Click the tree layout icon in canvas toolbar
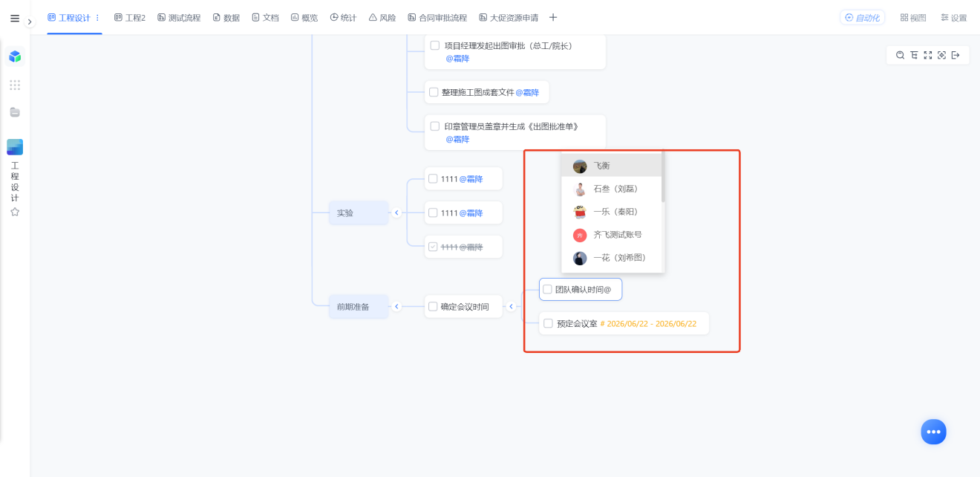The image size is (980, 477). pos(914,56)
